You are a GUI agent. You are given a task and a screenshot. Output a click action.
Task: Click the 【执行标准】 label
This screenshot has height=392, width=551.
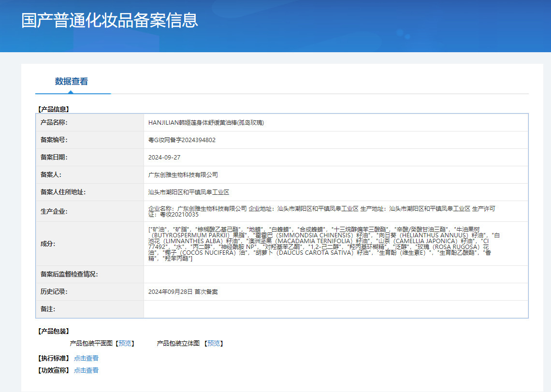(54, 358)
